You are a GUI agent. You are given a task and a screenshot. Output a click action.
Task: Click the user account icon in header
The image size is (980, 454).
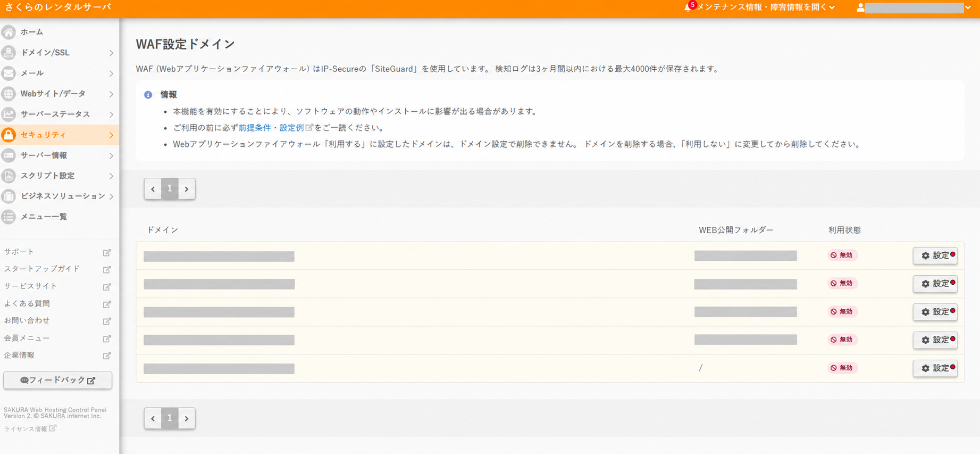pos(860,7)
